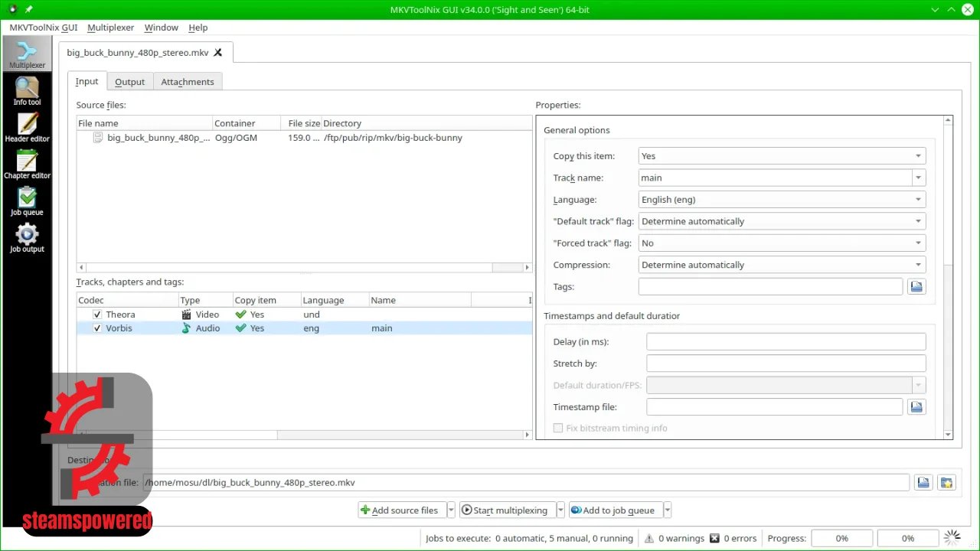Viewport: 980px width, 551px height.
Task: Click the Destination file path field
Action: pos(526,483)
